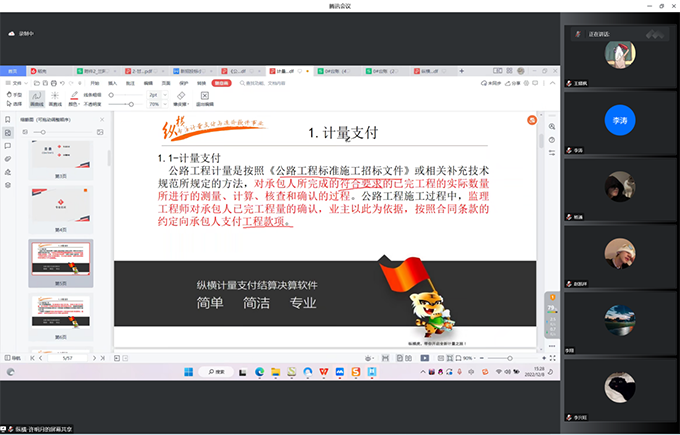Open the Edge browser from the taskbar
Screen dimensions: 680x435
click(x=259, y=372)
